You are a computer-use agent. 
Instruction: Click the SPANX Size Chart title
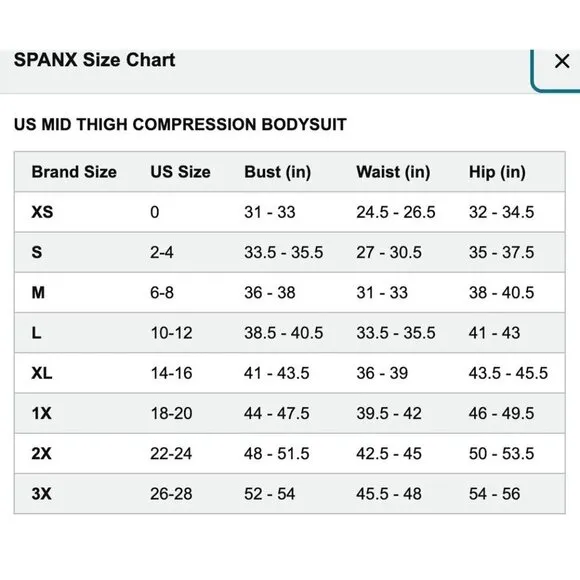(94, 60)
